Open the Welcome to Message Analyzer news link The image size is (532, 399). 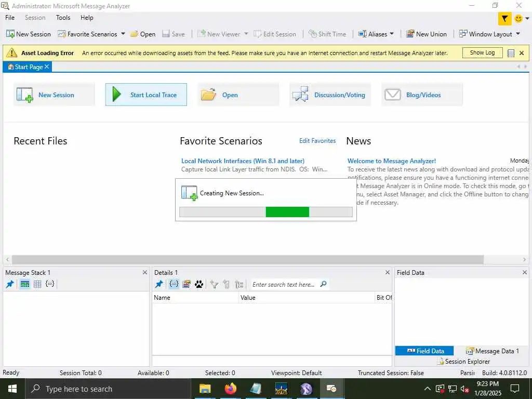pos(392,161)
